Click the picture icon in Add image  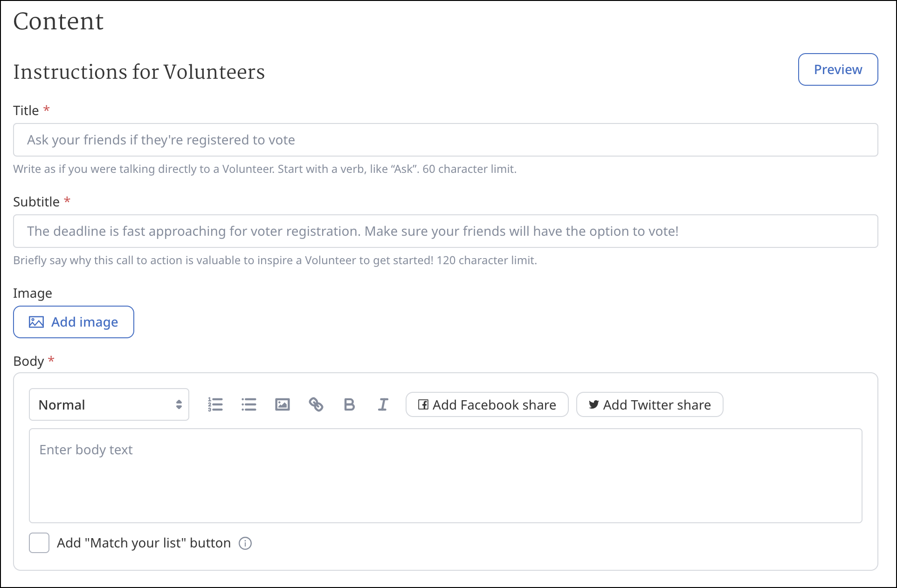[x=36, y=322]
